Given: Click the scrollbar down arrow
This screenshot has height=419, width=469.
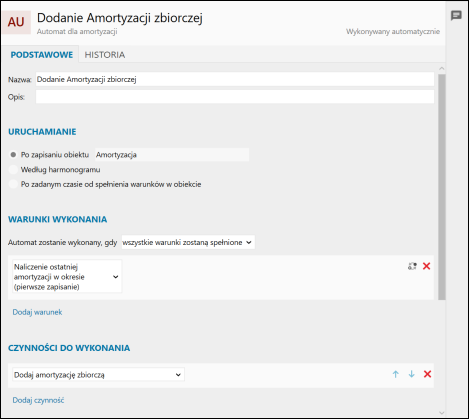Looking at the screenshot, I should pyautogui.click(x=442, y=413).
